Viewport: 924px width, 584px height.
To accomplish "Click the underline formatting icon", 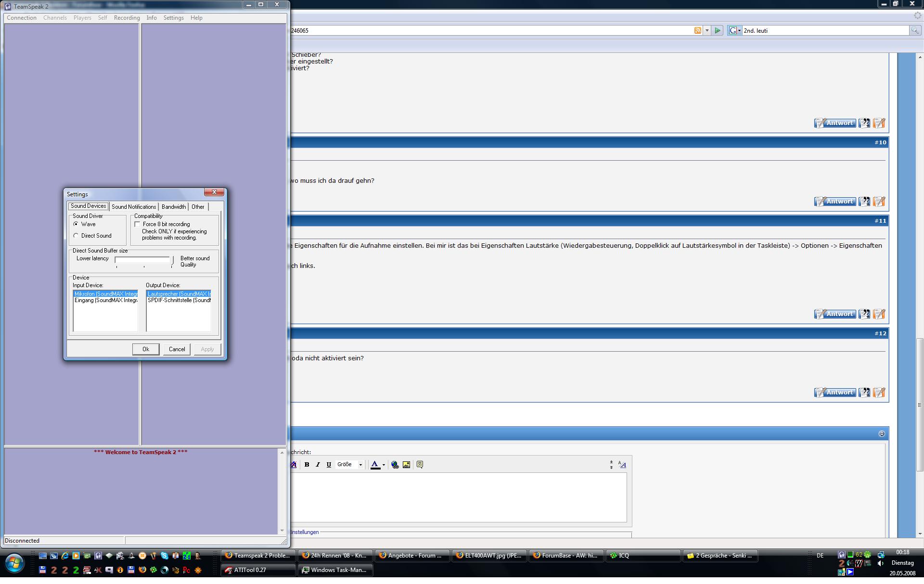I will click(x=329, y=465).
